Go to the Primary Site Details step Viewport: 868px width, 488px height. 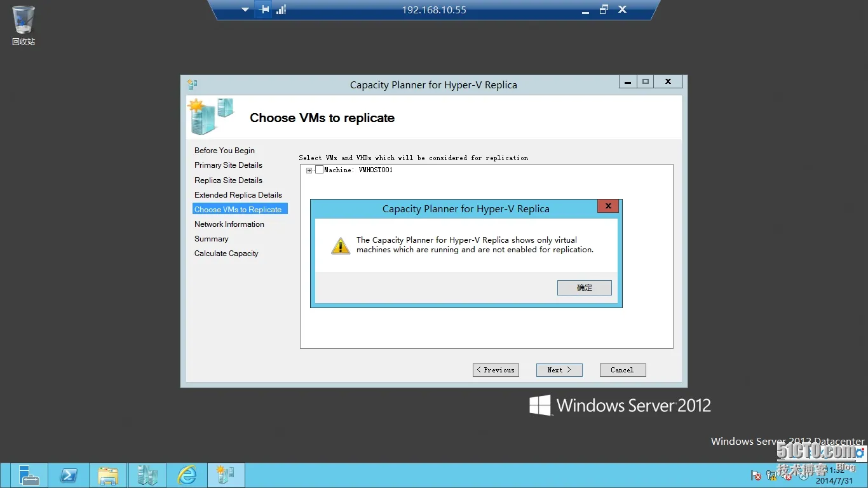[x=228, y=165]
